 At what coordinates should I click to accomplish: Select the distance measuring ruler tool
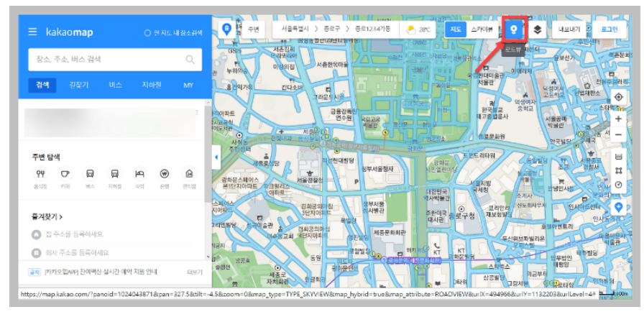(618, 157)
